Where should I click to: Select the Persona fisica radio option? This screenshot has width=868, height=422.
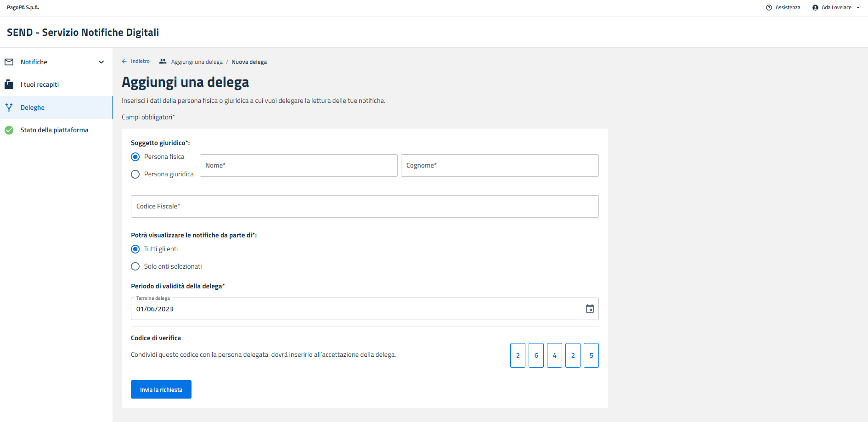135,157
